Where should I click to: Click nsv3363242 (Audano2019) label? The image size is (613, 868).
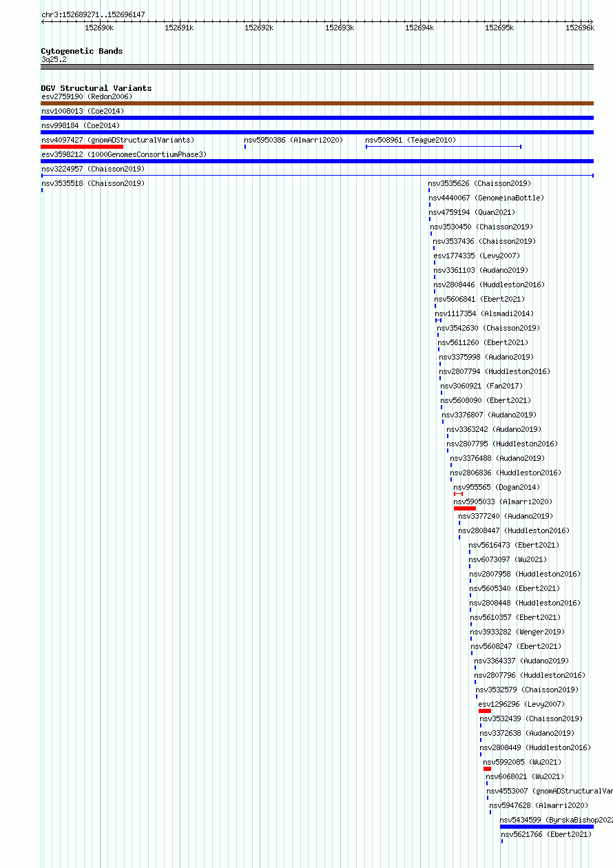494,429
